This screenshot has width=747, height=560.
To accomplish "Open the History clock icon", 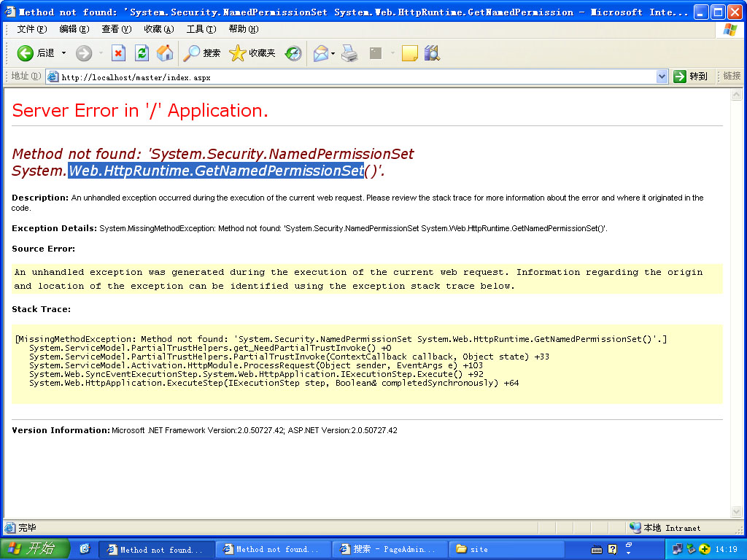I will tap(293, 53).
